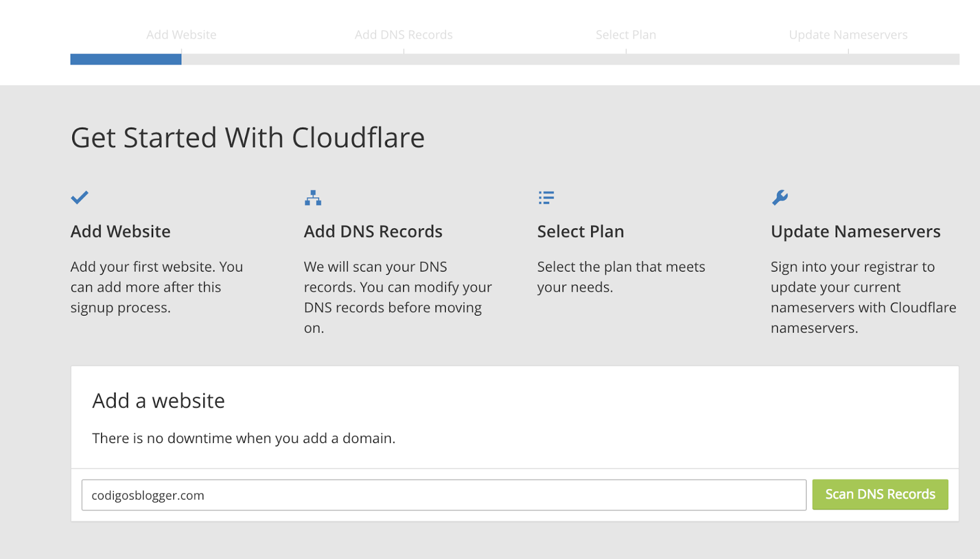
Task: Click the Update Nameservers column heading
Action: click(x=856, y=232)
